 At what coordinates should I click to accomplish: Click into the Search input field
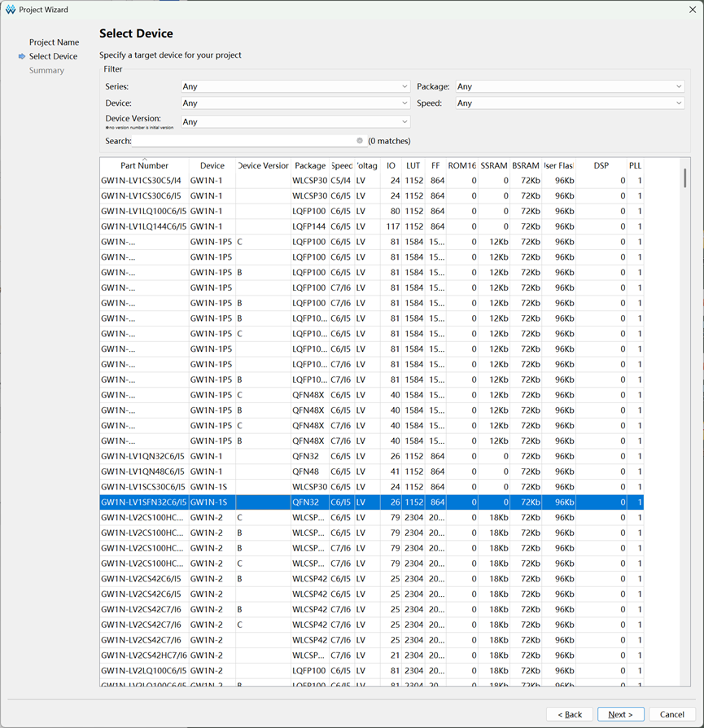(243, 141)
